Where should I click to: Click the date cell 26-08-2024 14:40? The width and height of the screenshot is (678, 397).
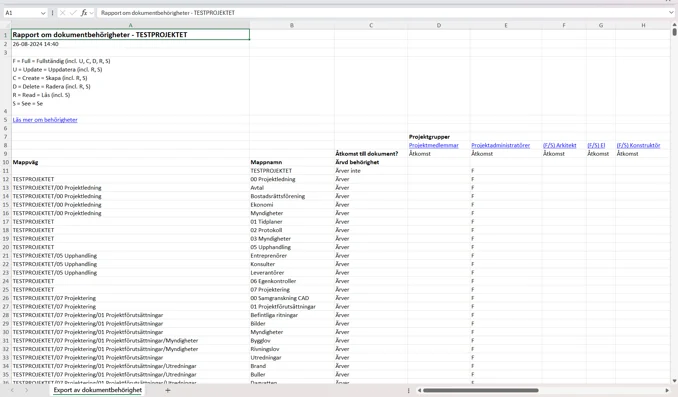130,44
